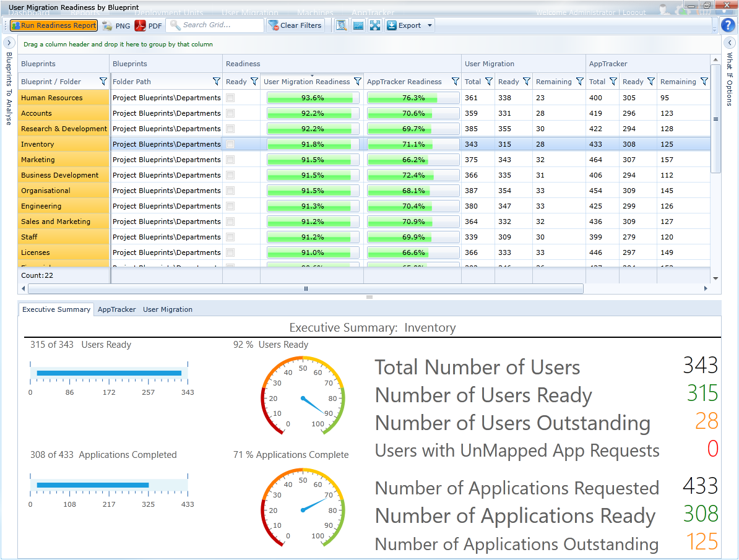Switch to the AppTracker tab
The height and width of the screenshot is (560, 739).
tap(117, 309)
